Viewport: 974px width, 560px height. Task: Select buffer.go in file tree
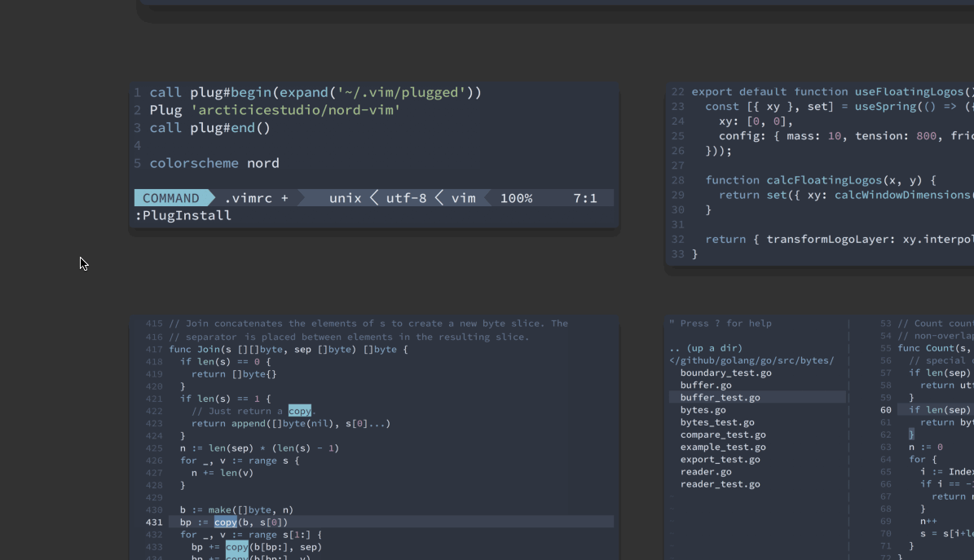point(706,386)
